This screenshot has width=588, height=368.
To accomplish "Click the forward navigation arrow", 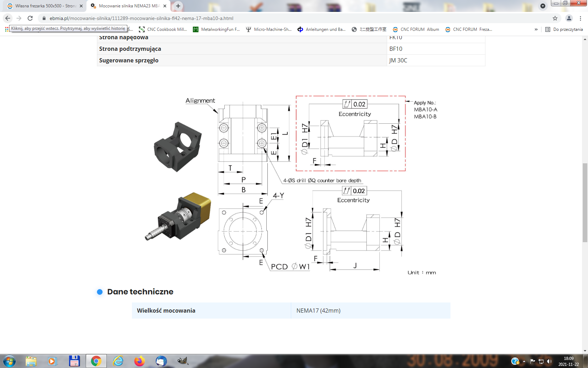I will coord(19,18).
